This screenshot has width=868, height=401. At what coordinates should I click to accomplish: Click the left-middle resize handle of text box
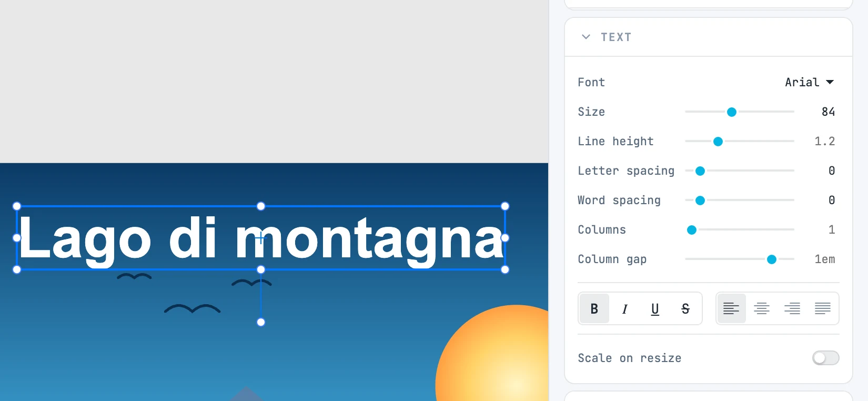click(x=17, y=238)
